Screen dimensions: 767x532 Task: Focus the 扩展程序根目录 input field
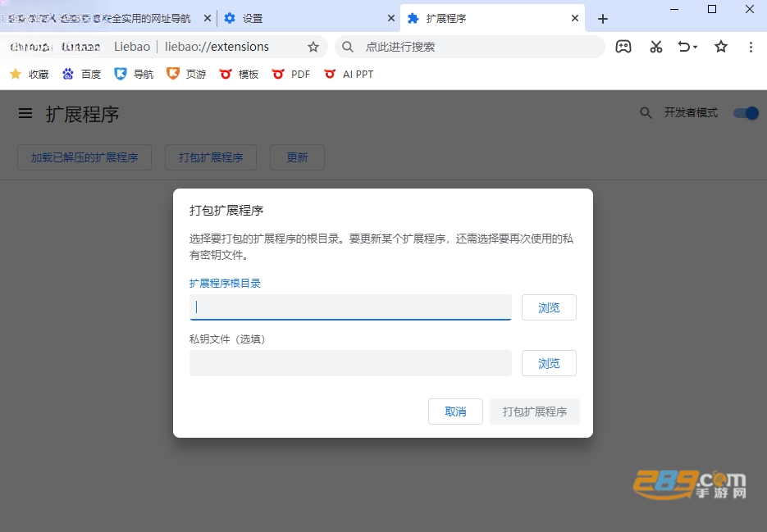point(350,307)
